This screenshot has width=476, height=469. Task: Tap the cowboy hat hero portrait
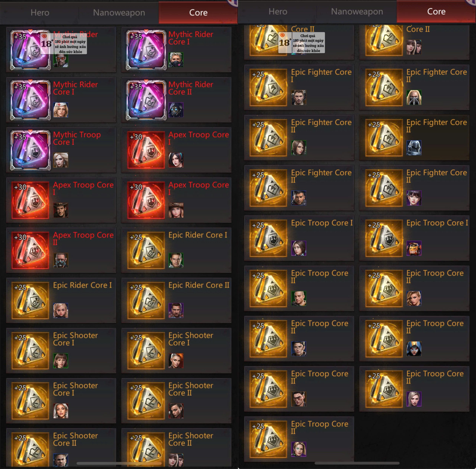coord(61,210)
